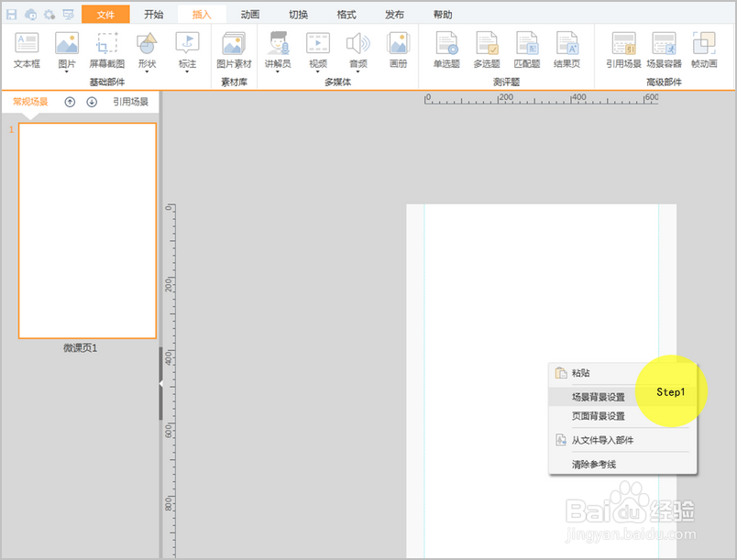Insert a 引用场景 reference scene

(x=623, y=50)
